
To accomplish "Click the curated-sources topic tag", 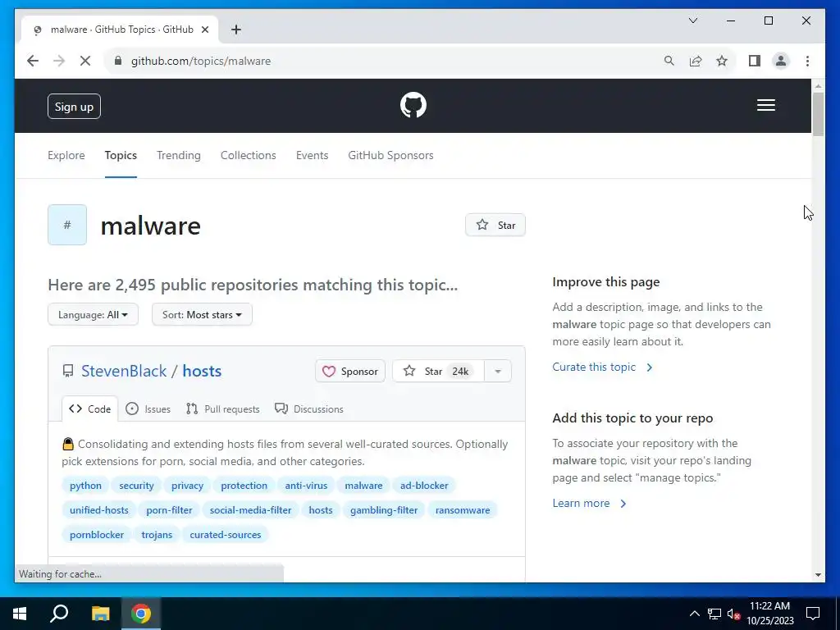I will [225, 535].
